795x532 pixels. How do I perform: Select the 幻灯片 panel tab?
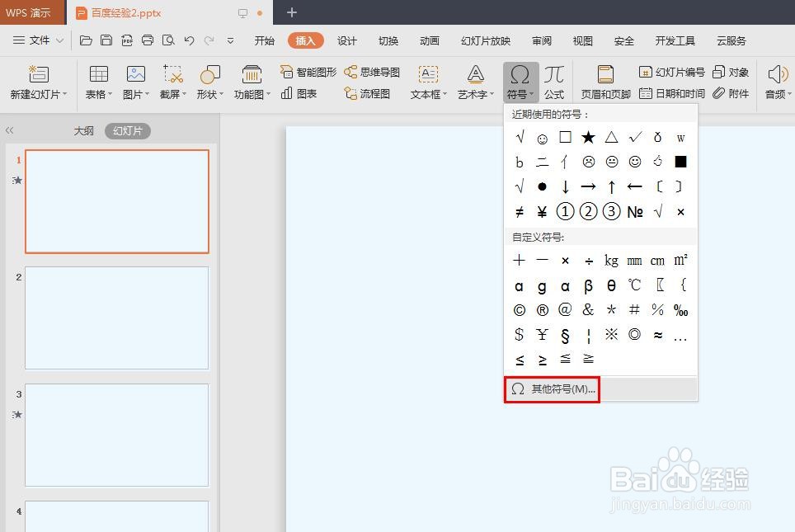coord(128,131)
